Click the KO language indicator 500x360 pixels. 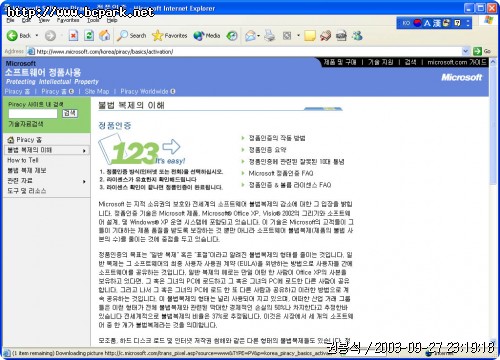click(406, 23)
